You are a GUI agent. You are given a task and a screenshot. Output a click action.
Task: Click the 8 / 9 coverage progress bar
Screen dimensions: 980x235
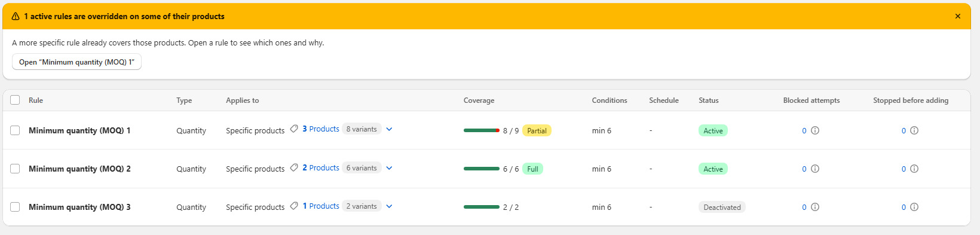482,130
